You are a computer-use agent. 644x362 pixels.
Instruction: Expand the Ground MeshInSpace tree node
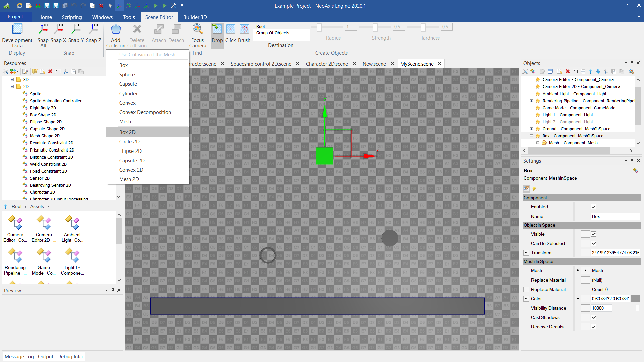pos(531,129)
